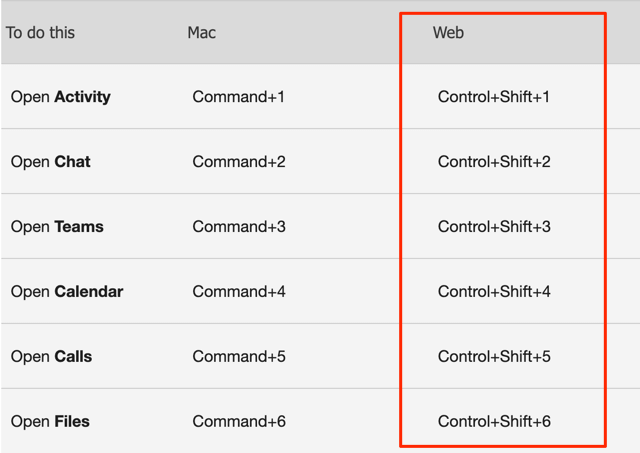
Task: Click the Web column header
Action: [448, 32]
